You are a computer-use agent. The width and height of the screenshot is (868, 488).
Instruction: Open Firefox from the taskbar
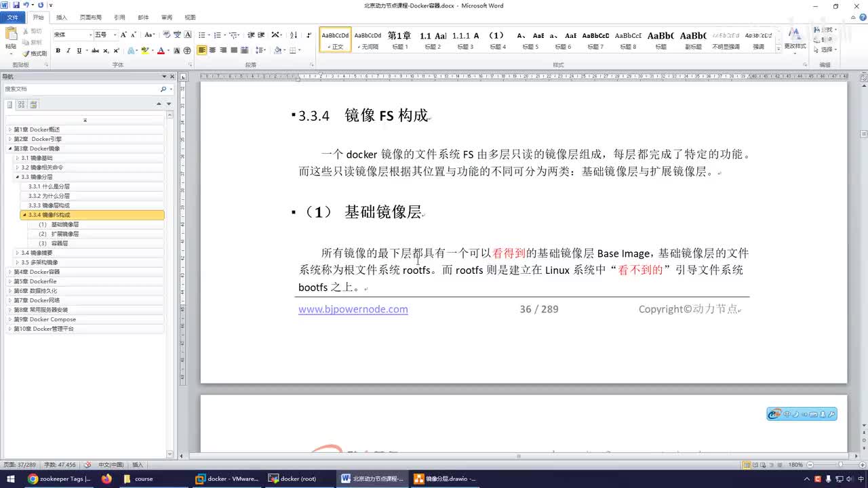click(x=106, y=479)
